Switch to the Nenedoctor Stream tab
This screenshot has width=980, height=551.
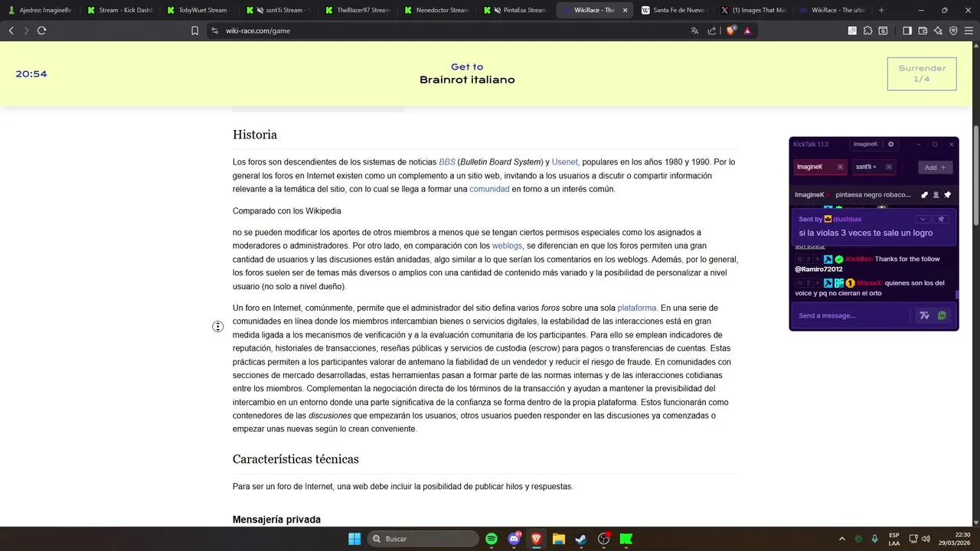tap(437, 10)
